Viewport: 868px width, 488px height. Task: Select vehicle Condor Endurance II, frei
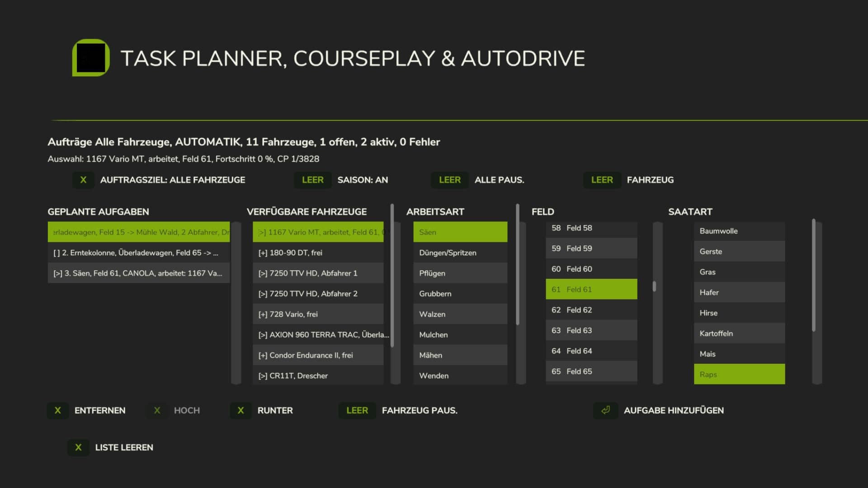click(x=318, y=355)
